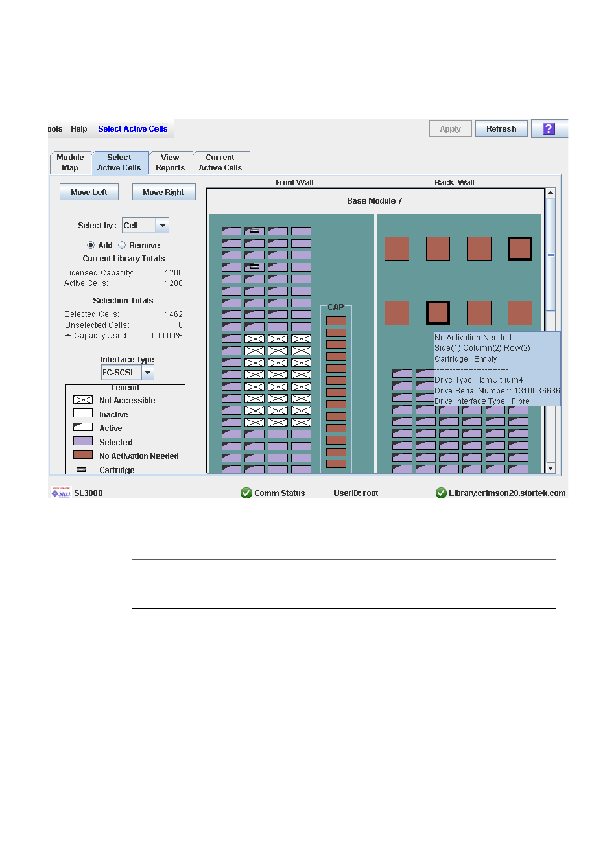Click the Library:crimson20.stortek.com status text

pyautogui.click(x=507, y=493)
